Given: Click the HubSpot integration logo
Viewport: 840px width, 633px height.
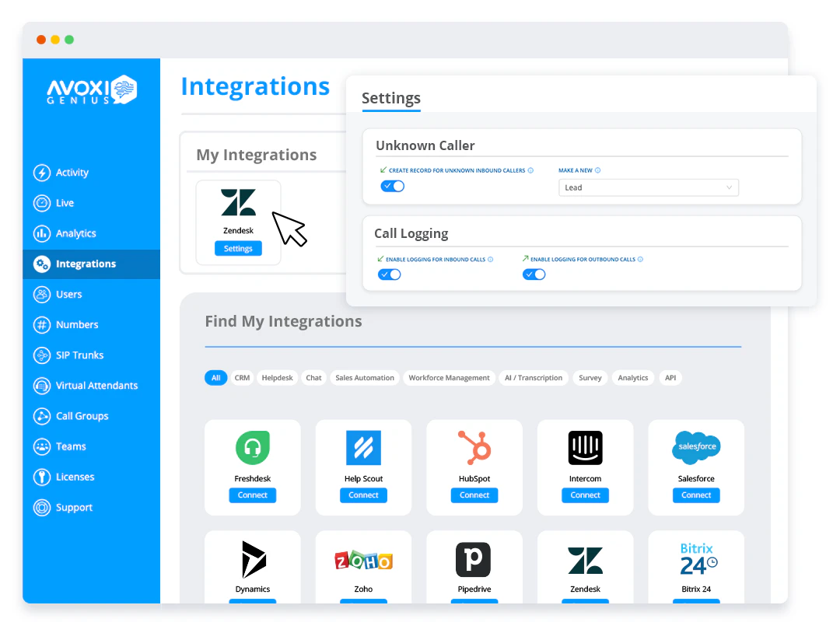Looking at the screenshot, I should pos(474,448).
